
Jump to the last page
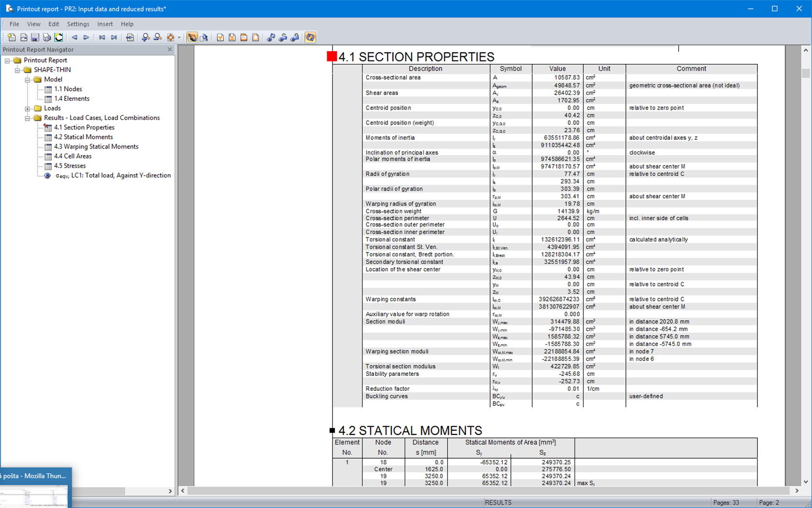(x=114, y=37)
